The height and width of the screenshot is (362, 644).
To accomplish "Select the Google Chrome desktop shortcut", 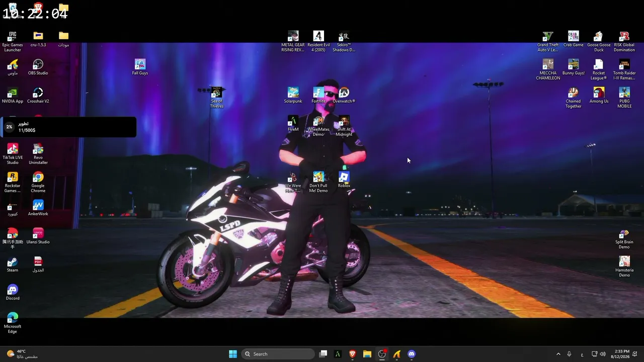I will coord(38,182).
